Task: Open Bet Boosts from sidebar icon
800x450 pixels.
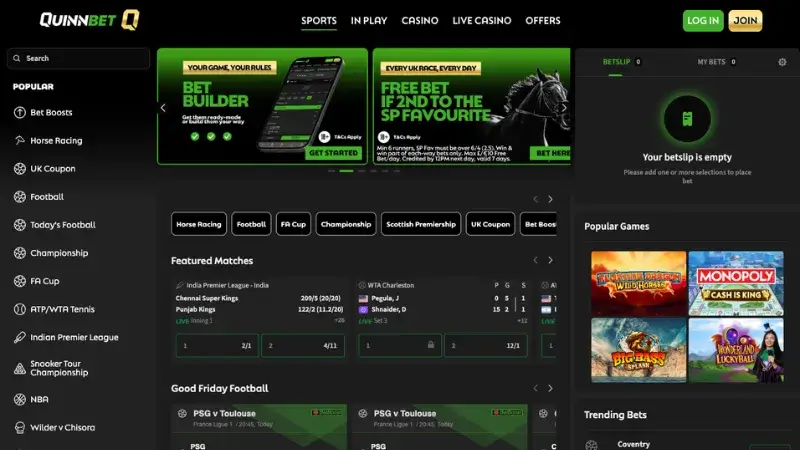Action: (x=19, y=112)
